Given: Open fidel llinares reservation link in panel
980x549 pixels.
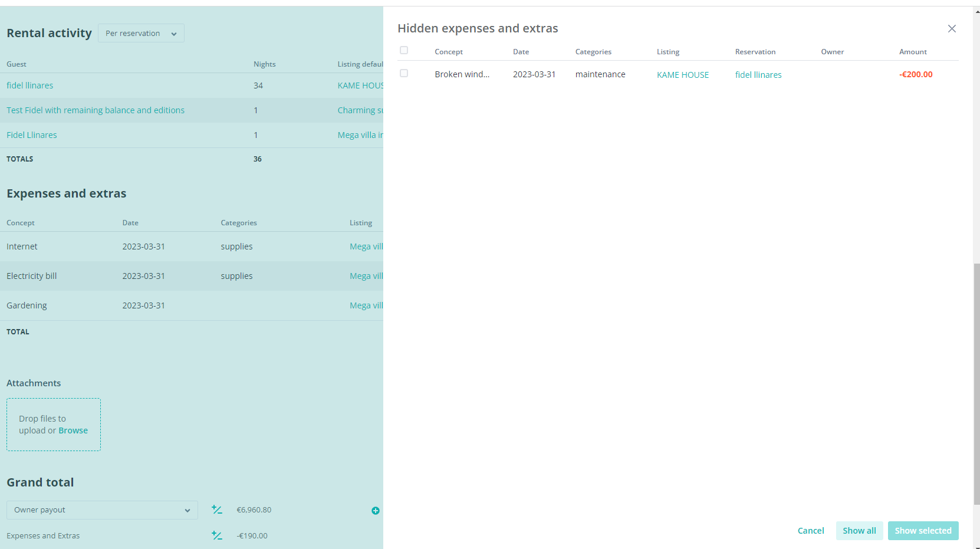Looking at the screenshot, I should 758,75.
